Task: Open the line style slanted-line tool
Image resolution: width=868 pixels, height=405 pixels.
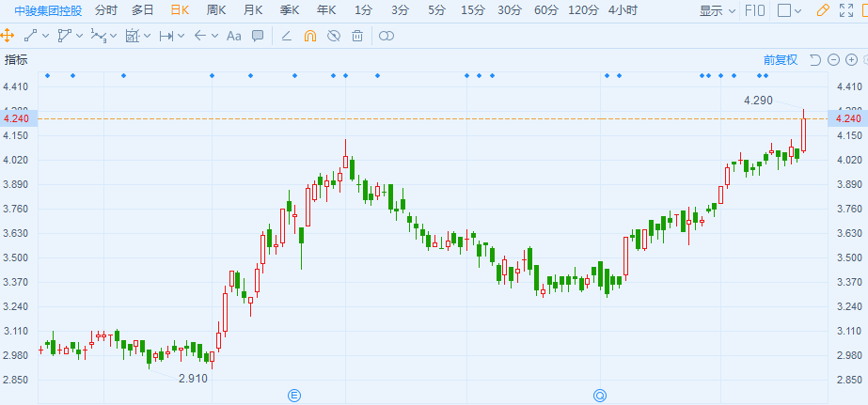Action: coord(286,36)
